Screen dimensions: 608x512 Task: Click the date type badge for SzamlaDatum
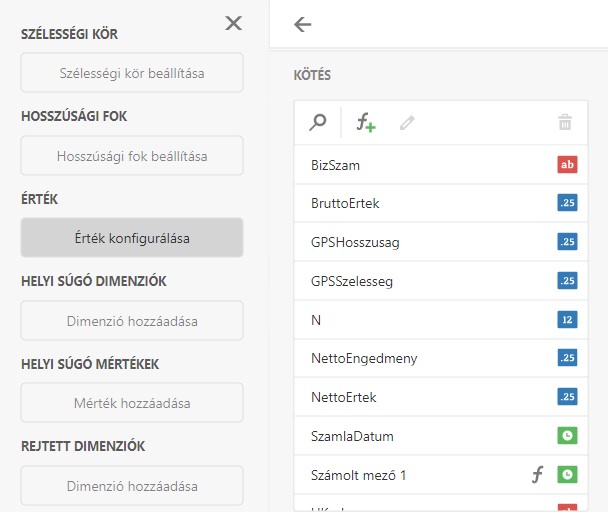[x=567, y=436]
